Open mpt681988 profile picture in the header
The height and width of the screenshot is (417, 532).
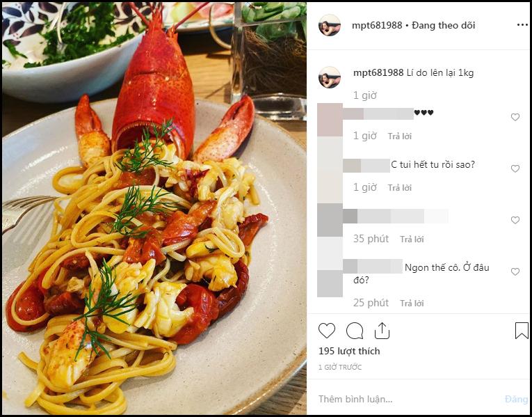[x=329, y=25]
